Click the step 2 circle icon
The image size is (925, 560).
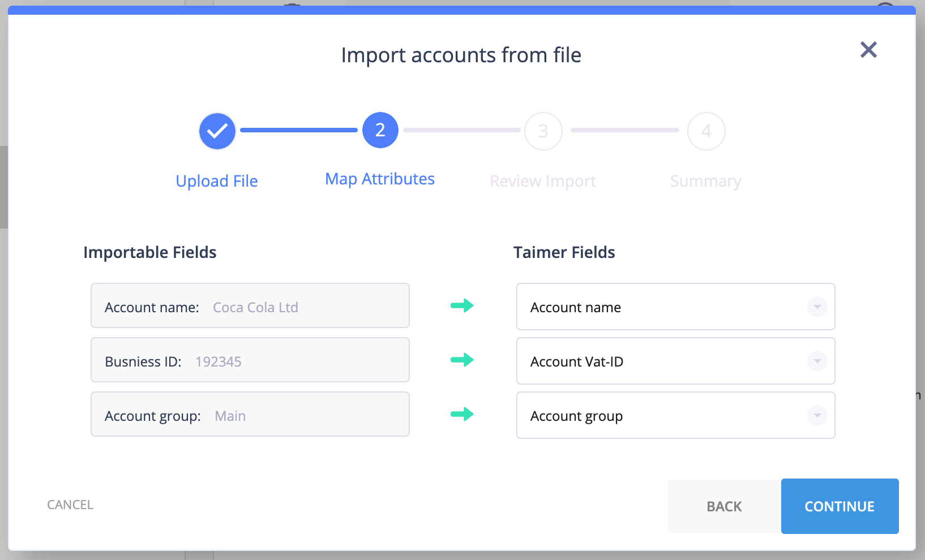(x=380, y=131)
